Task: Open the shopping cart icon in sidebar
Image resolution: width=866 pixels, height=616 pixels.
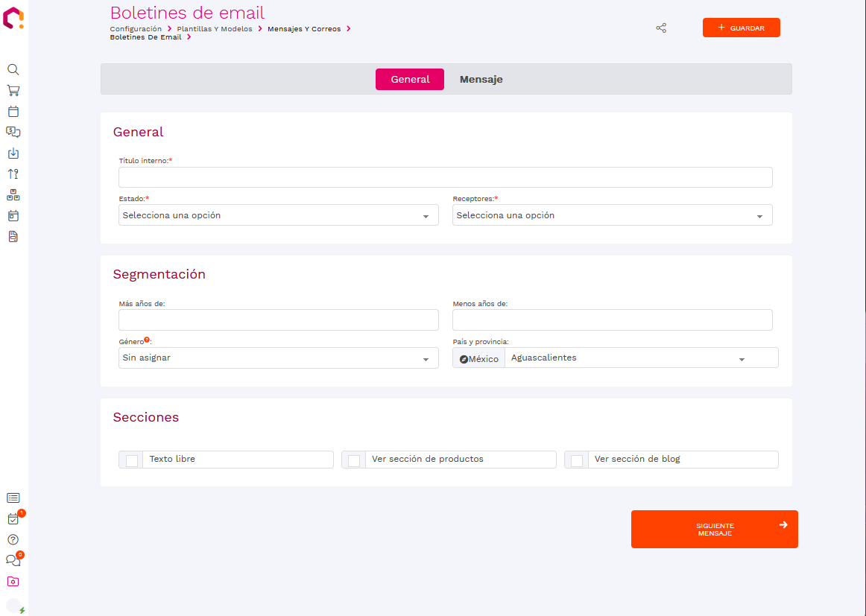Action: click(x=13, y=90)
